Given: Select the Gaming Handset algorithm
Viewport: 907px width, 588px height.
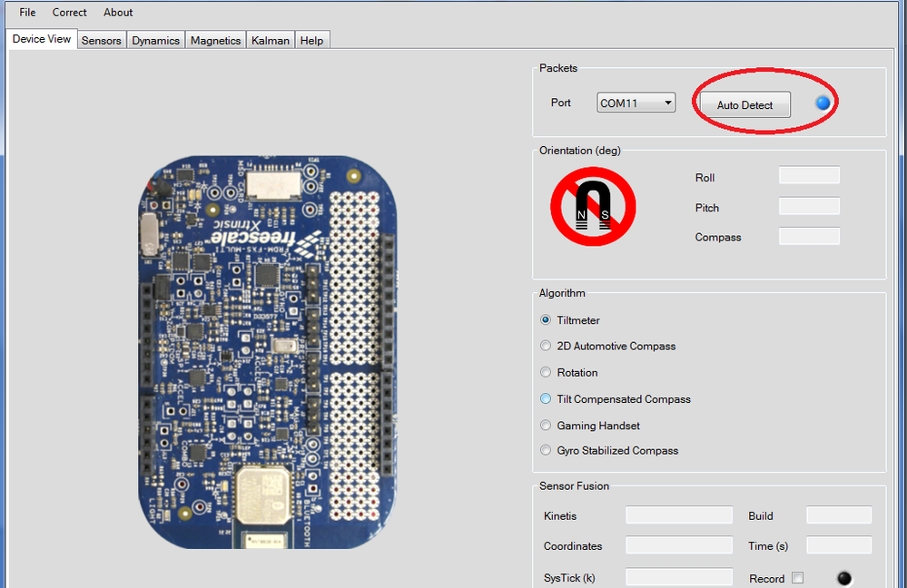Looking at the screenshot, I should click(x=546, y=426).
